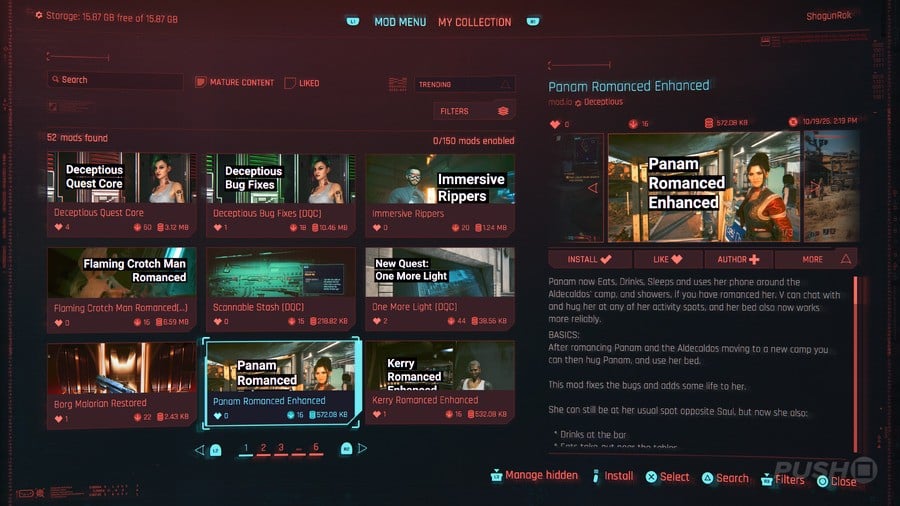Select the Kerry Romanced Enhanced card

click(x=440, y=382)
